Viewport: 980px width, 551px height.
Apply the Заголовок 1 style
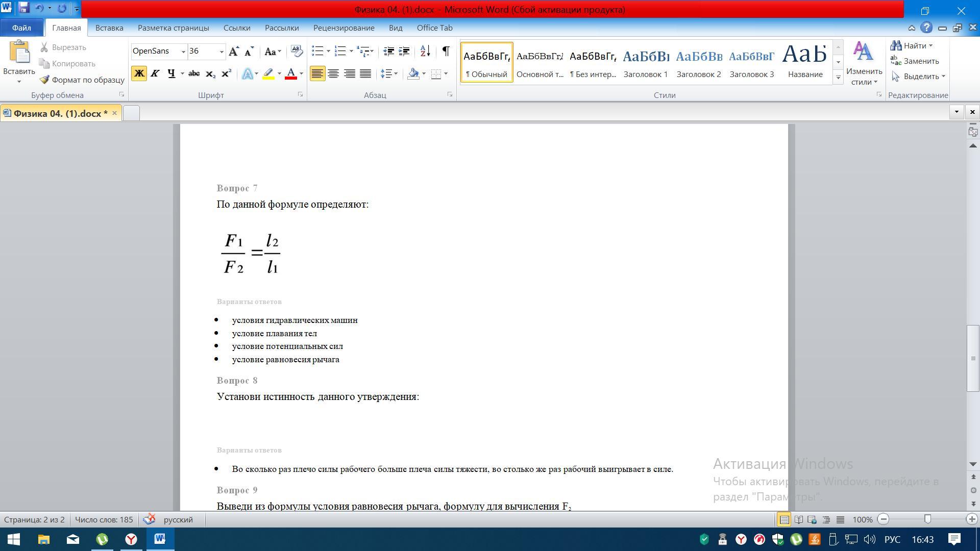pos(645,62)
